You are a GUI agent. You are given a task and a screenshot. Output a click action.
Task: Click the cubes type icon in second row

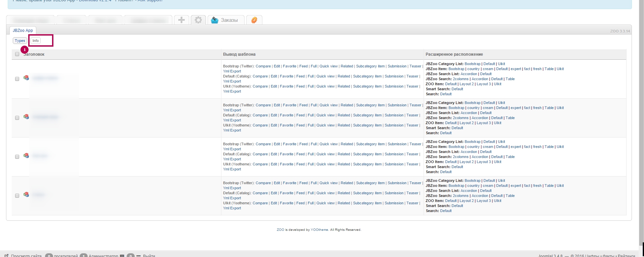coord(26,117)
